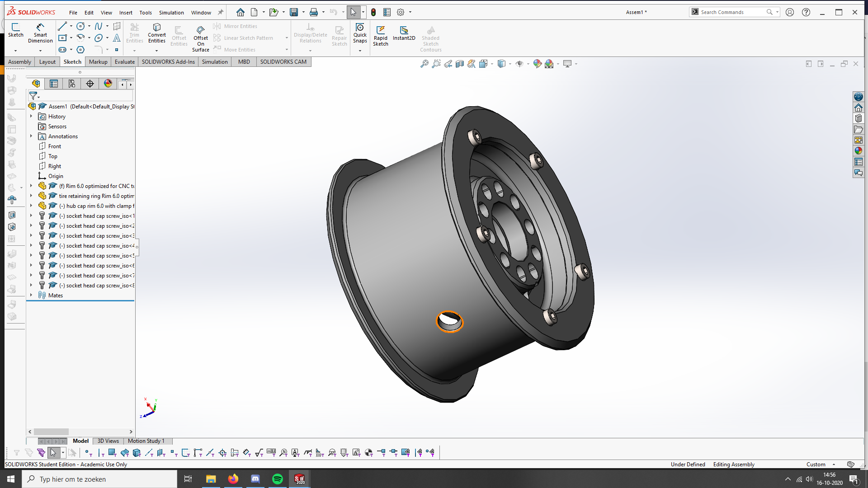Pick the Circle sketch tool
Viewport: 868px width, 488px height.
(x=80, y=26)
